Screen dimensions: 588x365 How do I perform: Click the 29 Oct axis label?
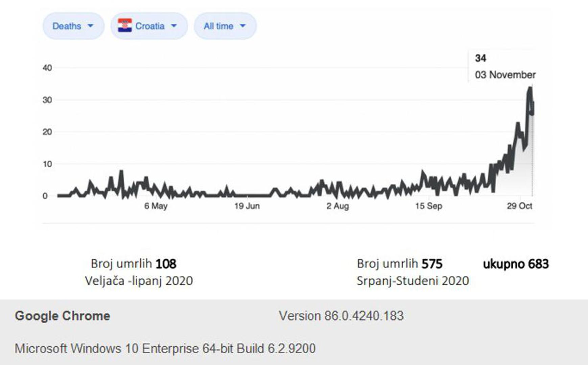519,206
